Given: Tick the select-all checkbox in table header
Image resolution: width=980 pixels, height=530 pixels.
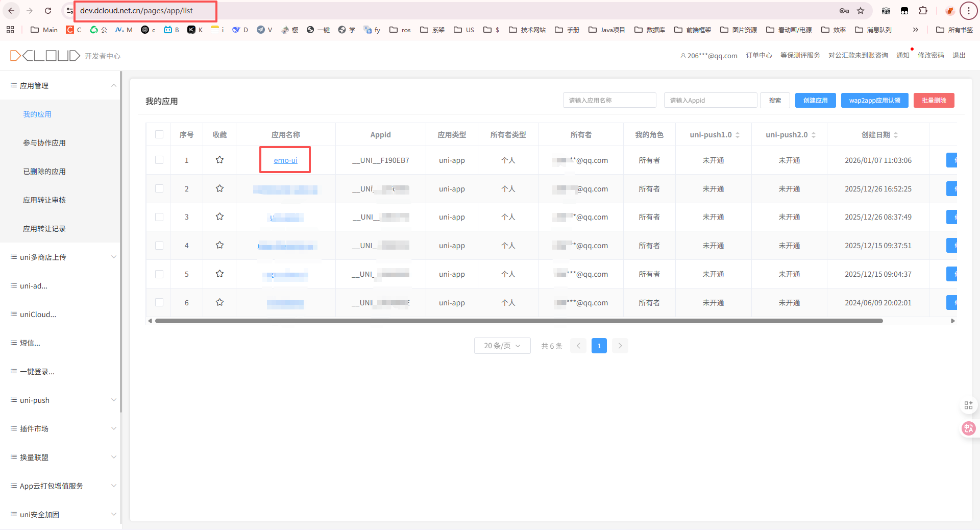Looking at the screenshot, I should point(159,134).
